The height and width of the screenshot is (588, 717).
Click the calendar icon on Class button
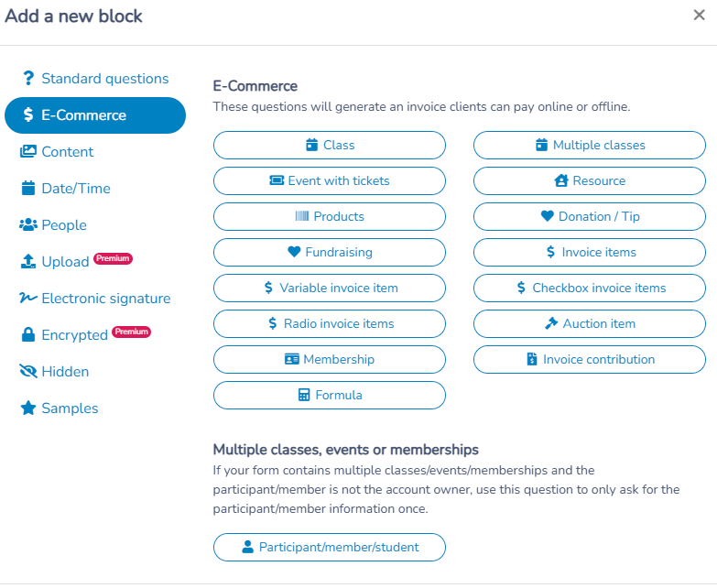[312, 145]
